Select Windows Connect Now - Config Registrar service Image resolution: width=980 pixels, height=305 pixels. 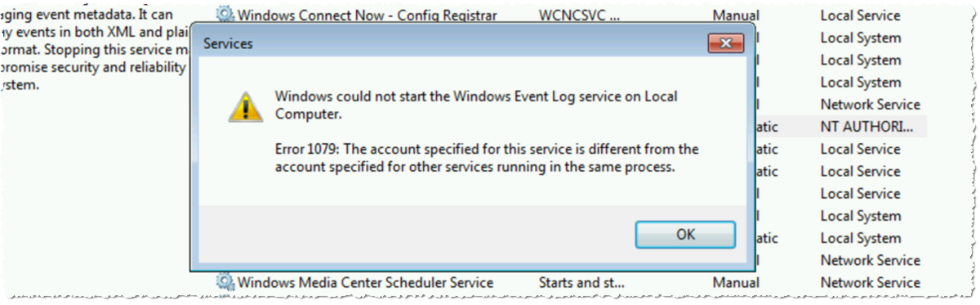tap(367, 16)
